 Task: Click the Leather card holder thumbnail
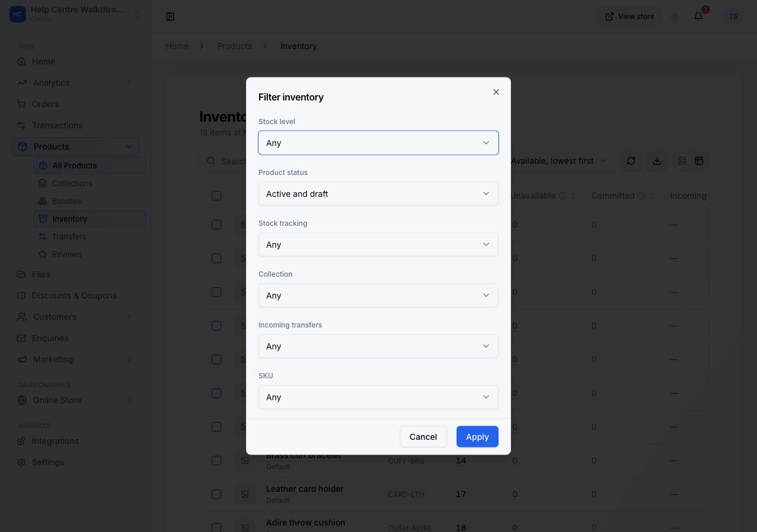[245, 494]
